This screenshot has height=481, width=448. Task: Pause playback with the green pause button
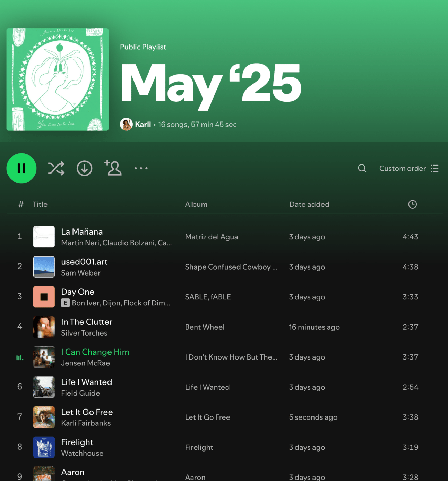pos(21,168)
